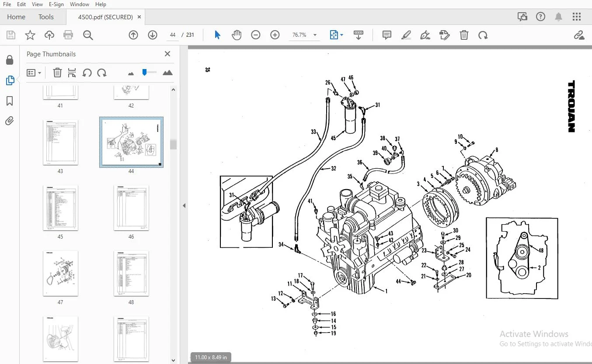Open the find text magnifier tool
Screen dimensions: 592x364
pyautogui.click(x=88, y=35)
